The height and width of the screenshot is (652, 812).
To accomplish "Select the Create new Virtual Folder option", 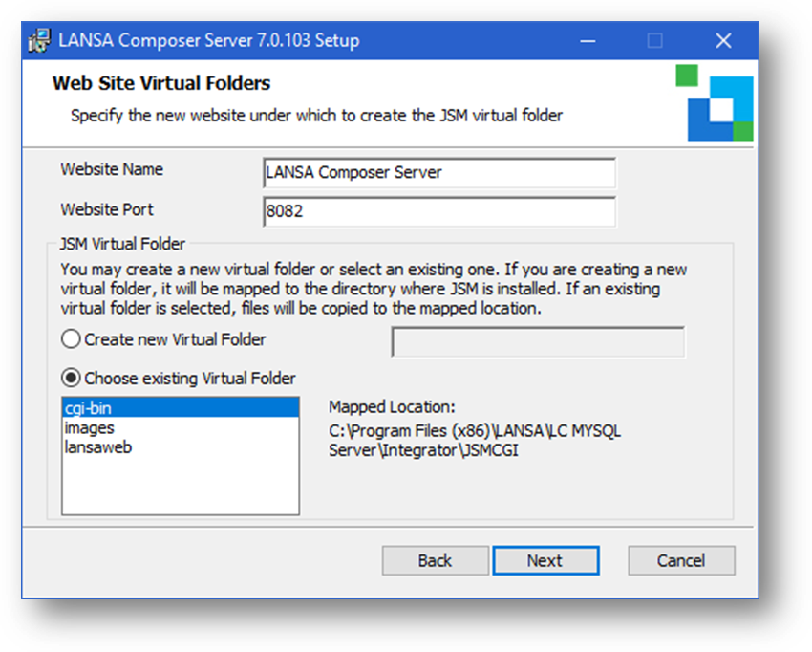I will coord(71,339).
